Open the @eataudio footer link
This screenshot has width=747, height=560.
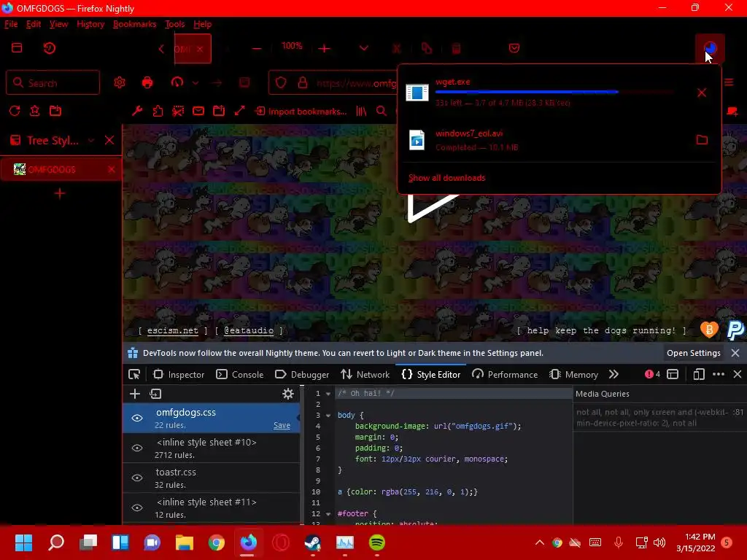point(249,330)
